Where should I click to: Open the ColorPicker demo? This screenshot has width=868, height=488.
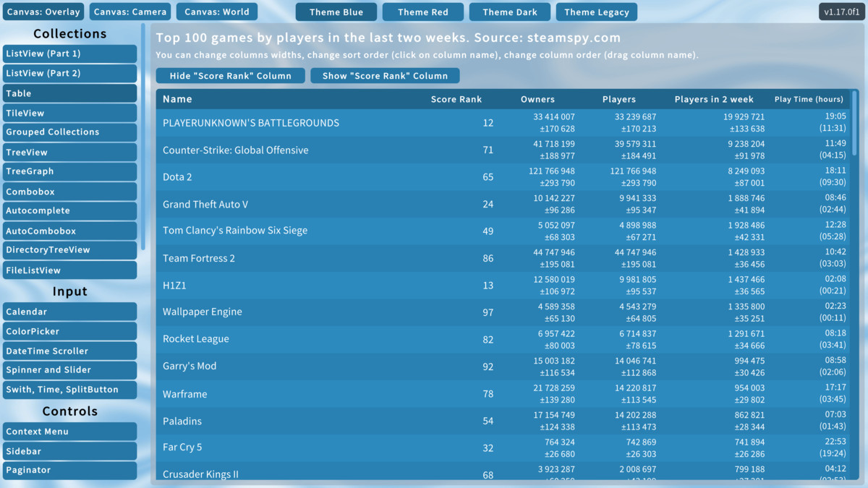[69, 331]
